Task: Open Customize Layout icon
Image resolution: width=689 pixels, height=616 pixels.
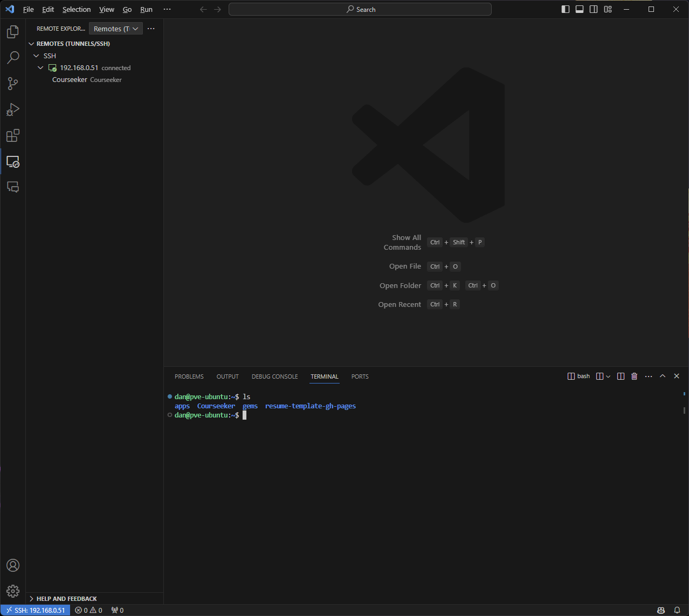Action: (608, 9)
